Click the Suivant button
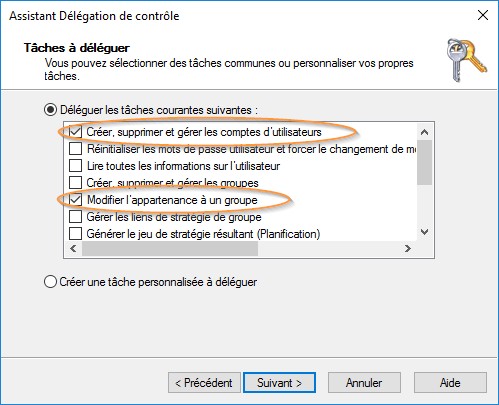Image resolution: width=499 pixels, height=405 pixels. pos(279,383)
